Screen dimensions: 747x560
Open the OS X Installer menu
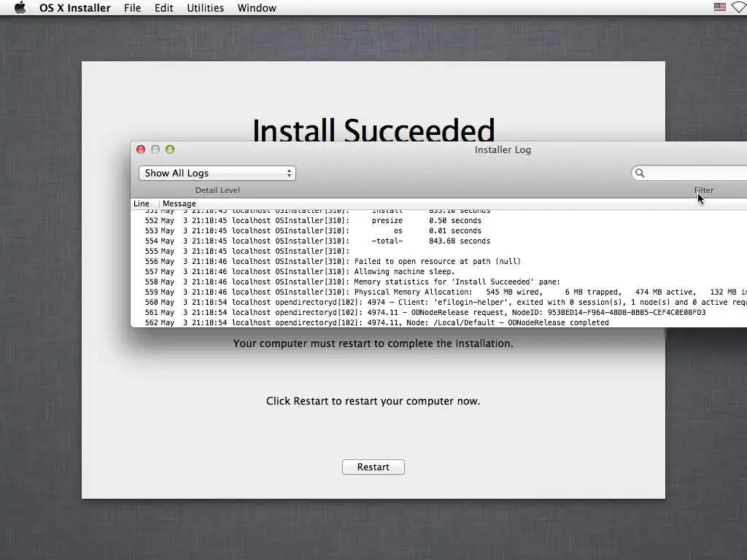[75, 8]
